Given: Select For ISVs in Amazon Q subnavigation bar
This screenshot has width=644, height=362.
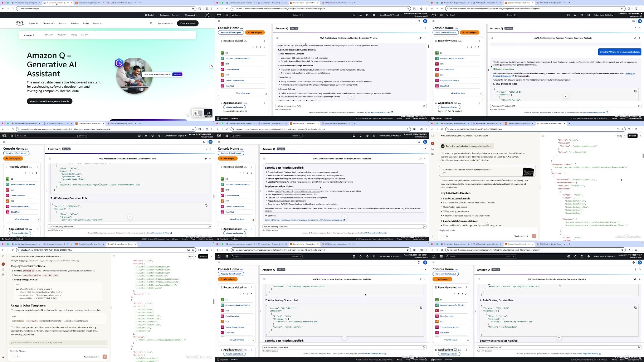Looking at the screenshot, I should (x=85, y=35).
